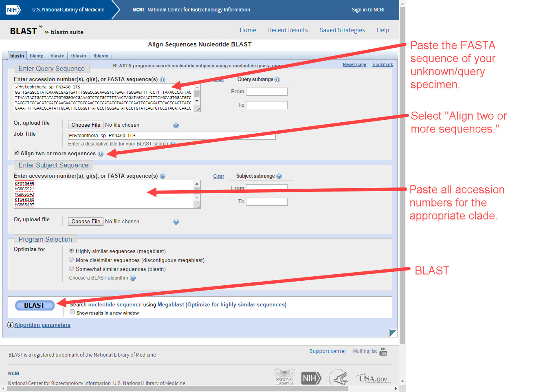
Task: Click help icon beside subject file upload
Action: click(x=176, y=222)
